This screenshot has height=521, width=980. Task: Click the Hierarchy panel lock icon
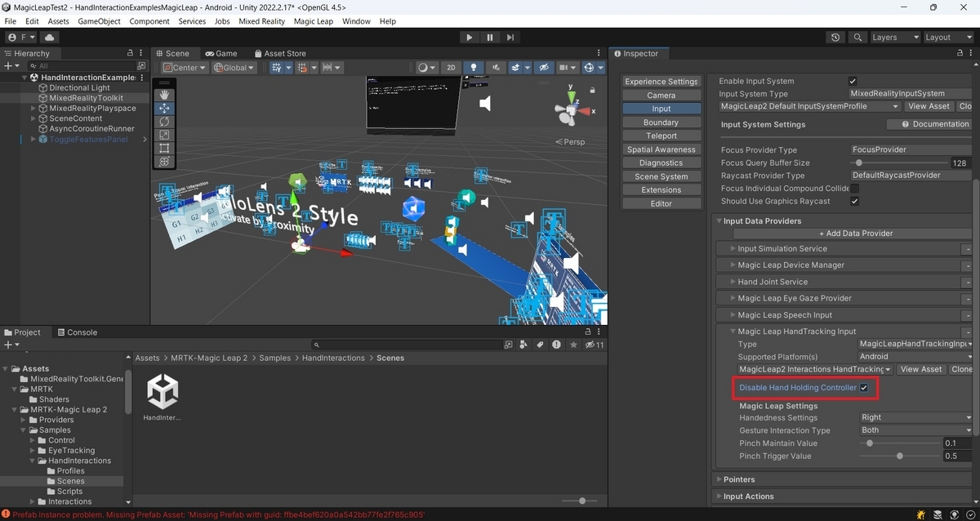pyautogui.click(x=130, y=54)
